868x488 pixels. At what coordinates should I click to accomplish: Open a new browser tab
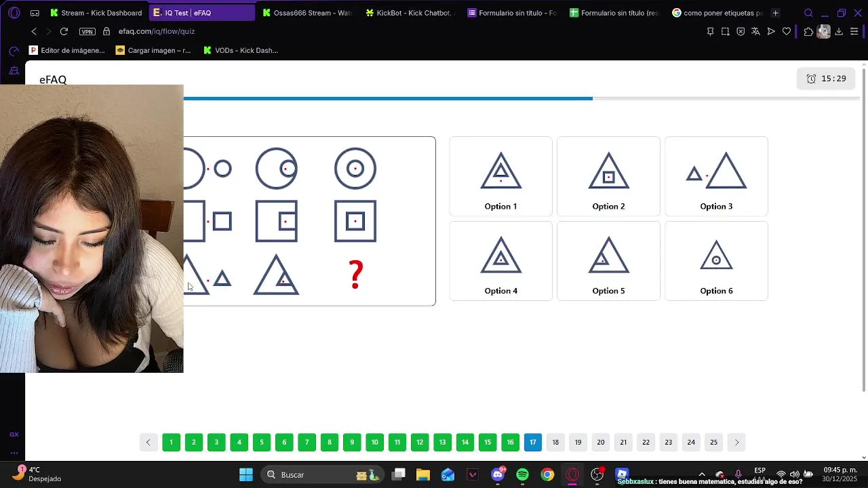pyautogui.click(x=776, y=13)
